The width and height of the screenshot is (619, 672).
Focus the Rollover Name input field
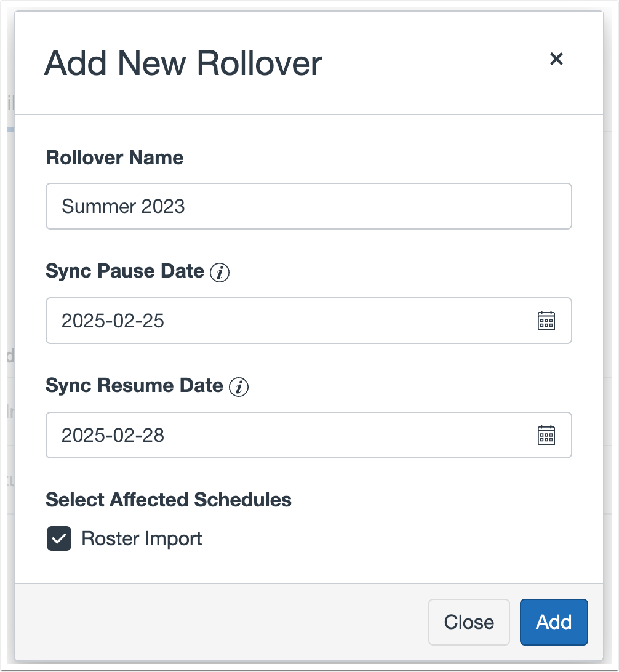coord(308,206)
